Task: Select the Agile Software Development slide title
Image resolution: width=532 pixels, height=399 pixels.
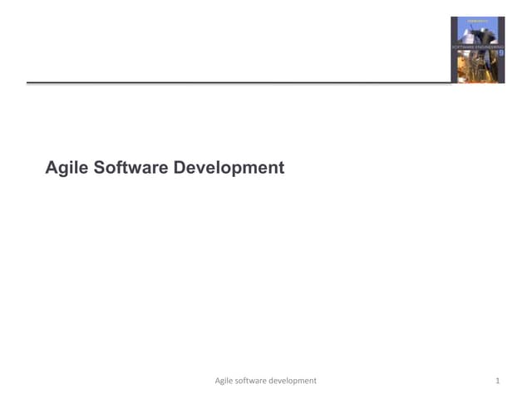Action: pos(165,168)
